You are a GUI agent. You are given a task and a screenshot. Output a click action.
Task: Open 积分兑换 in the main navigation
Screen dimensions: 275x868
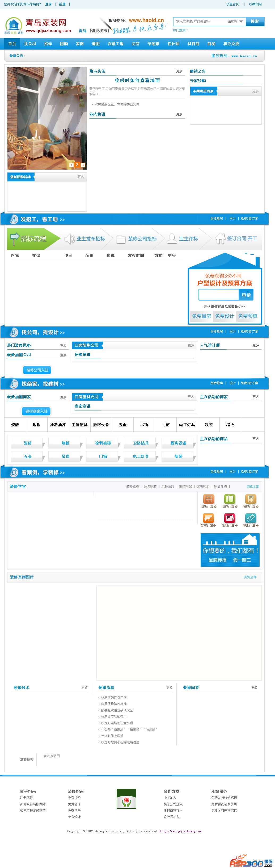(x=231, y=44)
